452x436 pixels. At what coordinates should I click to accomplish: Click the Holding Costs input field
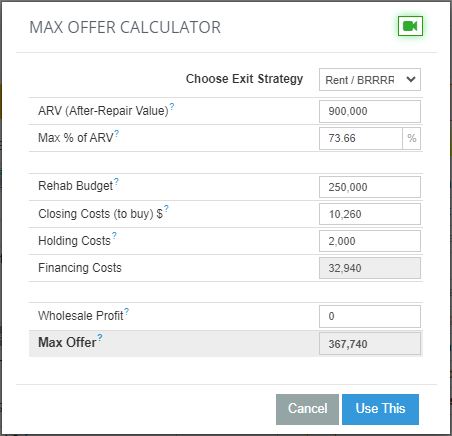[370, 241]
